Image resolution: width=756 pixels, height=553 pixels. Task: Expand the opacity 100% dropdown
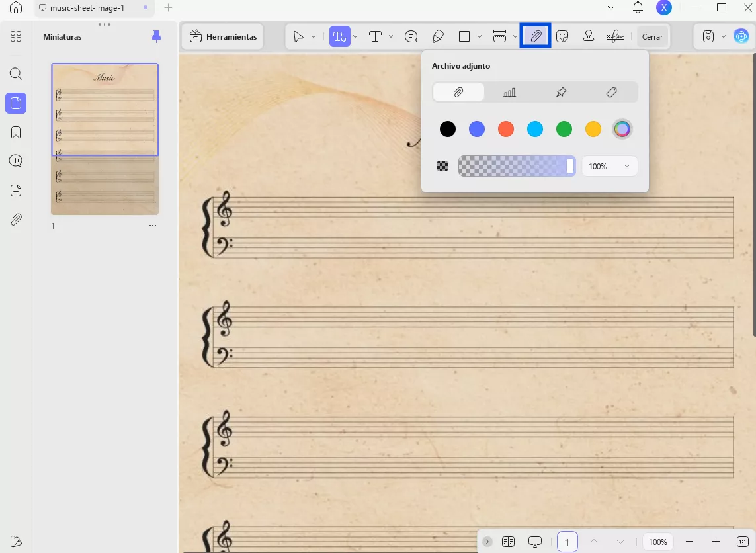(609, 167)
